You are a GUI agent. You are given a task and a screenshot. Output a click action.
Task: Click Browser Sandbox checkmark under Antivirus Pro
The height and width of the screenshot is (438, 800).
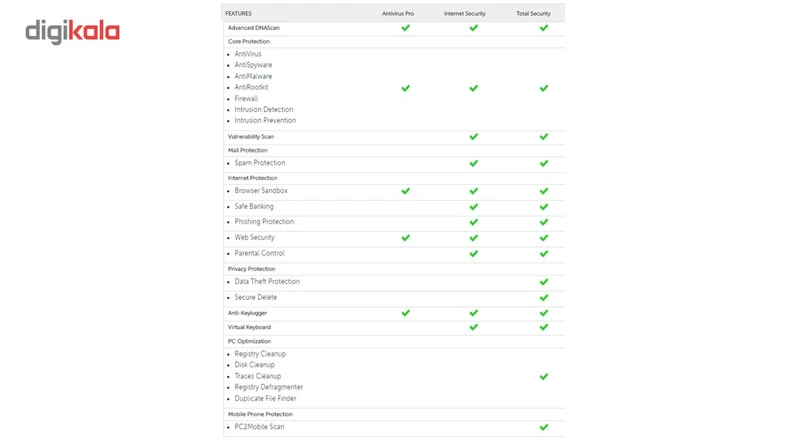point(405,191)
